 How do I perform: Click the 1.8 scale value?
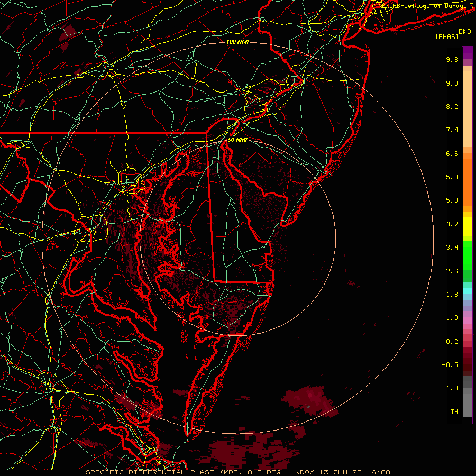point(452,295)
